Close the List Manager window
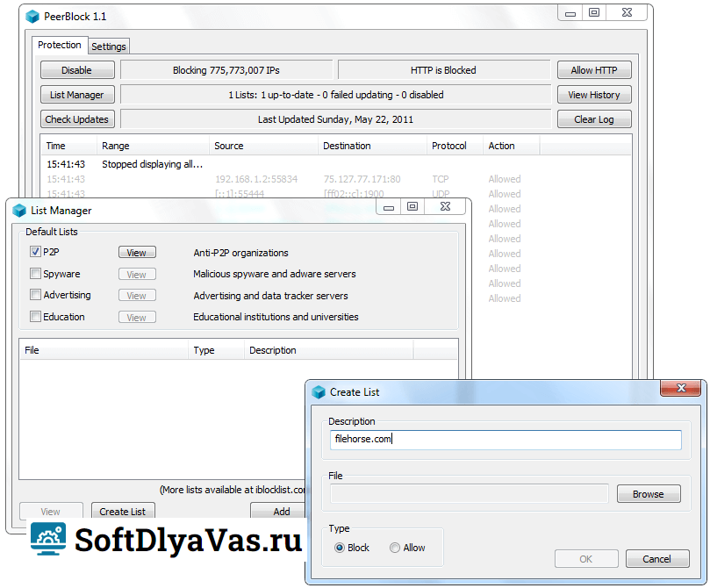 pyautogui.click(x=445, y=207)
